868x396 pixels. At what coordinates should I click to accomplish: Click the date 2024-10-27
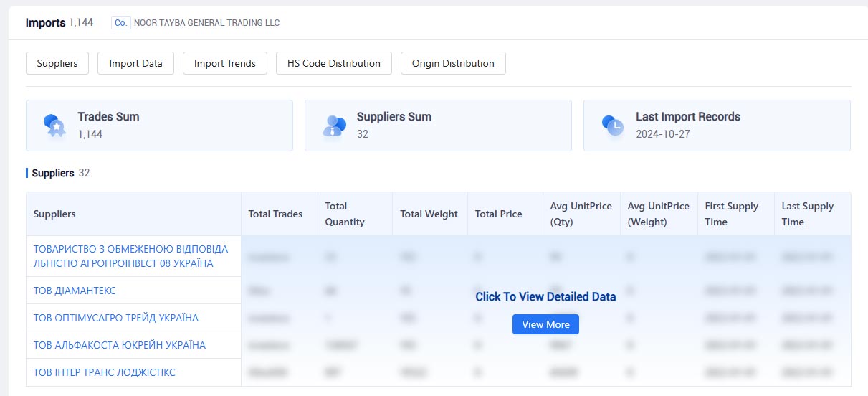pos(663,133)
